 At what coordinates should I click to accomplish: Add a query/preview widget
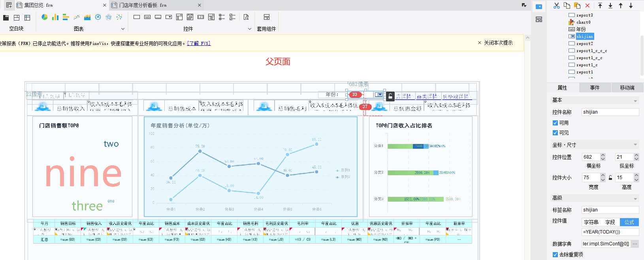[x=246, y=17]
